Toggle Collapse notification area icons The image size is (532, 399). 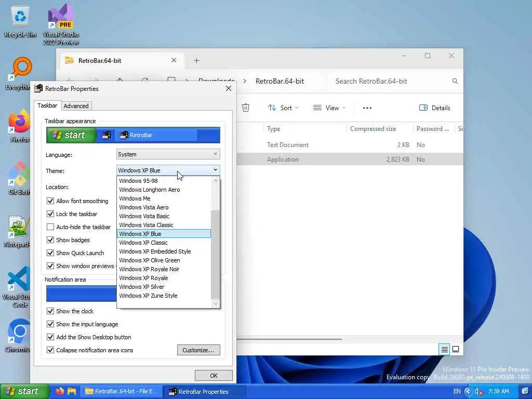pyautogui.click(x=50, y=350)
